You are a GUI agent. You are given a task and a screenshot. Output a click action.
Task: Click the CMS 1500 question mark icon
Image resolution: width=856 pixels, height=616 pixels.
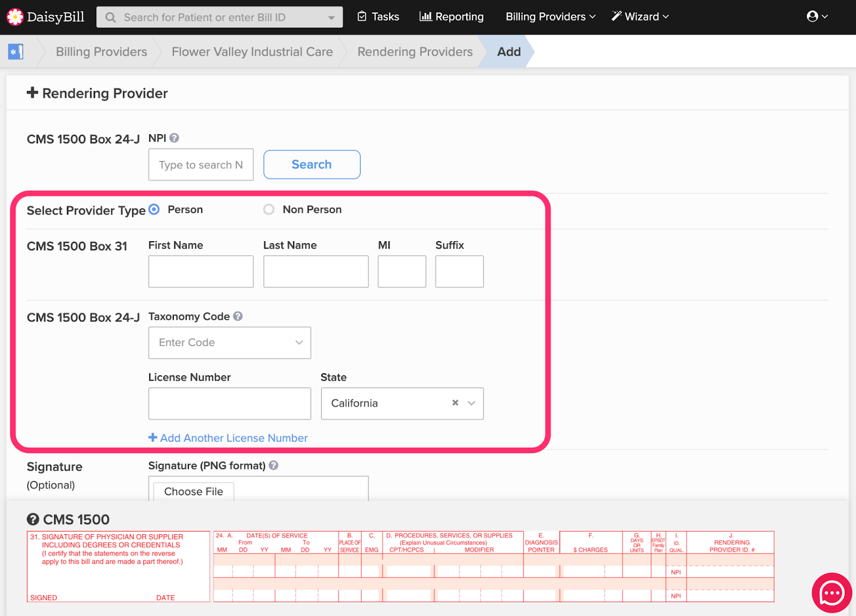pos(34,519)
